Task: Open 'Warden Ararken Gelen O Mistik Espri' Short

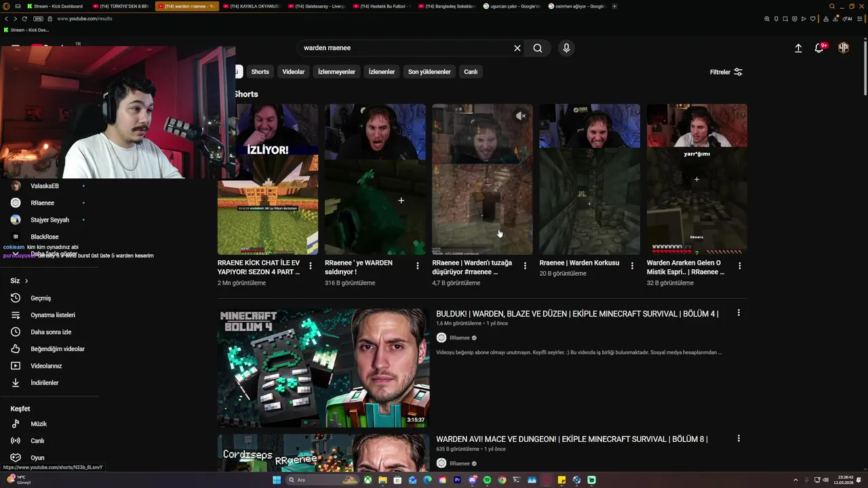Action: click(686, 267)
